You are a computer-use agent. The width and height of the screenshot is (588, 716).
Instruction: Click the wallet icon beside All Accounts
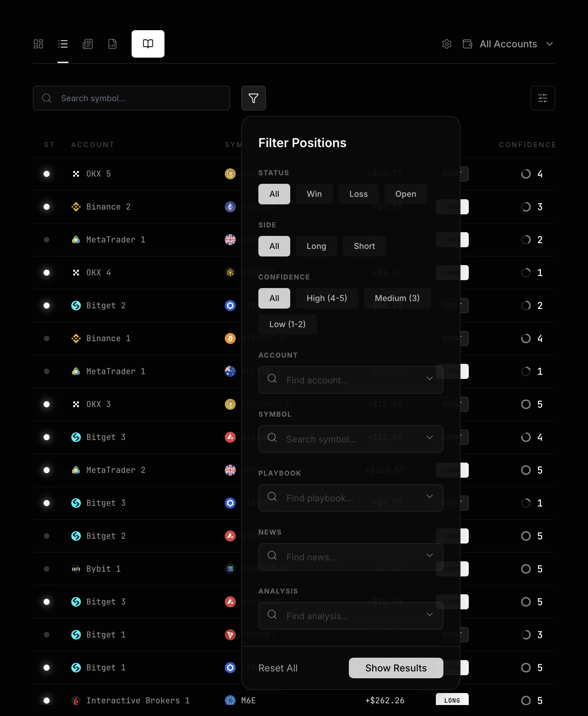click(x=467, y=44)
